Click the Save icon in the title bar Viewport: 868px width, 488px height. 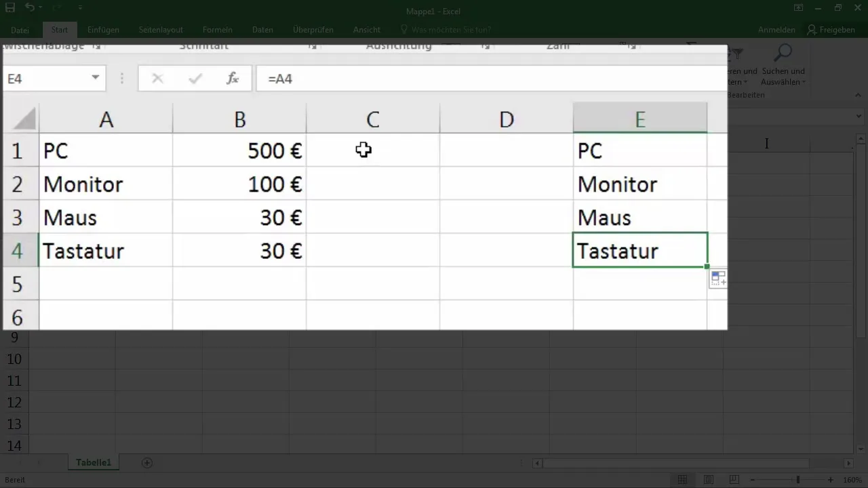point(9,8)
